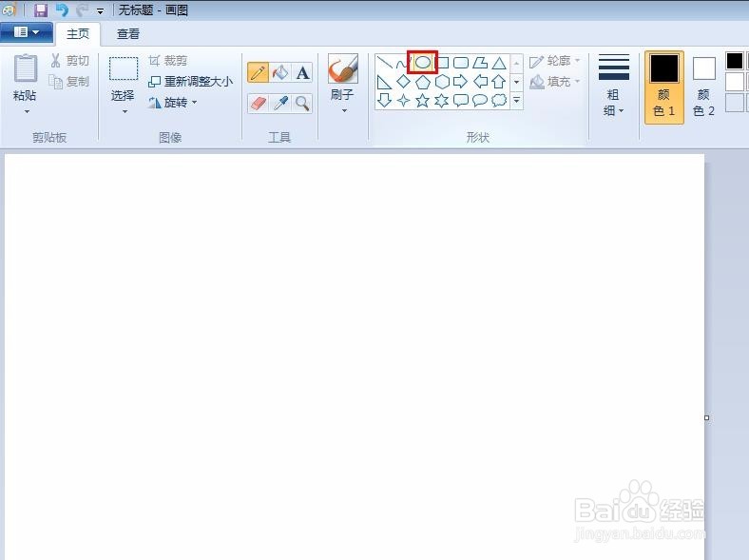
Task: Choose the Curve shape
Action: tap(403, 63)
